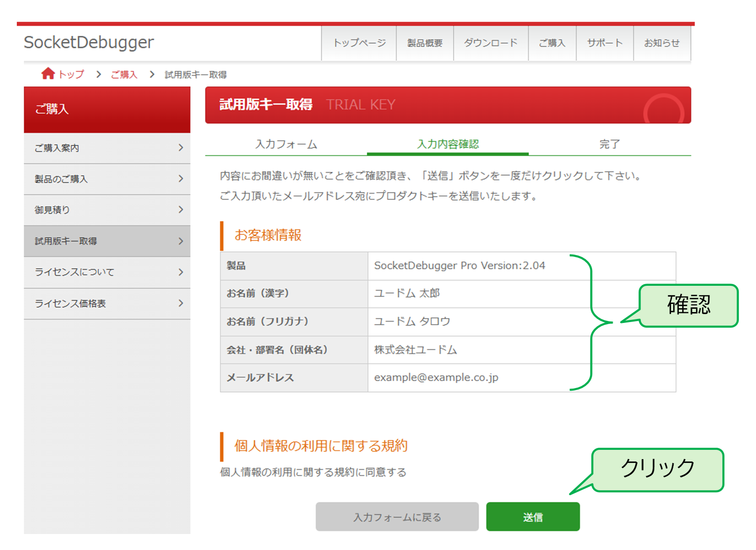Switch to the 入力フォーム tab
The width and height of the screenshot is (756, 550).
[x=286, y=145]
